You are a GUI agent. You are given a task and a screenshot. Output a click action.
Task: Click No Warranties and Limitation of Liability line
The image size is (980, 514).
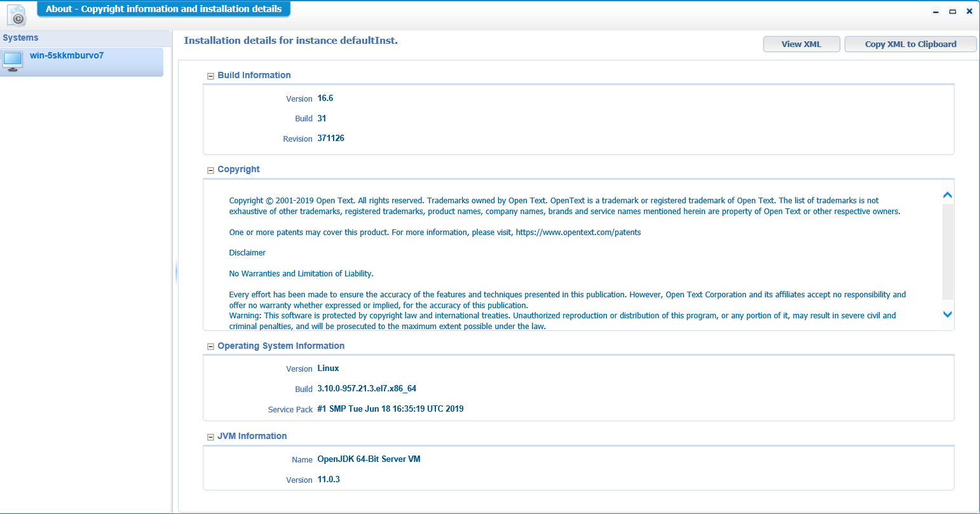[x=301, y=274]
